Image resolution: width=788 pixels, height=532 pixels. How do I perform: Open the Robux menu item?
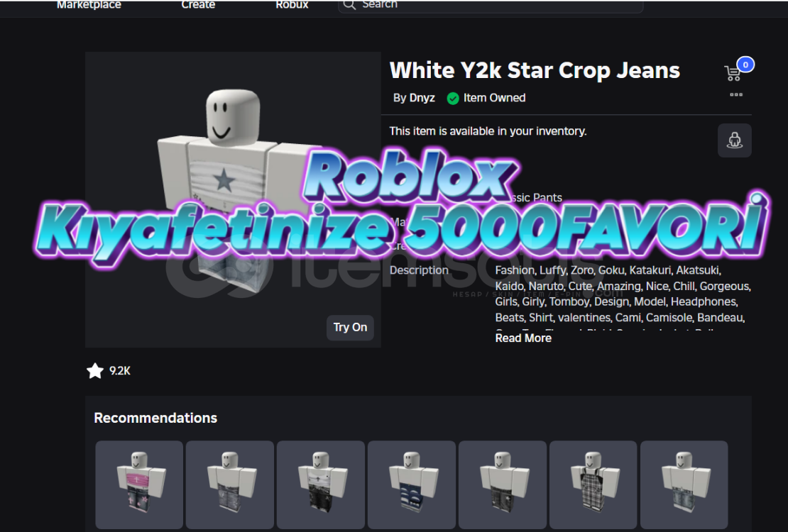click(x=292, y=4)
